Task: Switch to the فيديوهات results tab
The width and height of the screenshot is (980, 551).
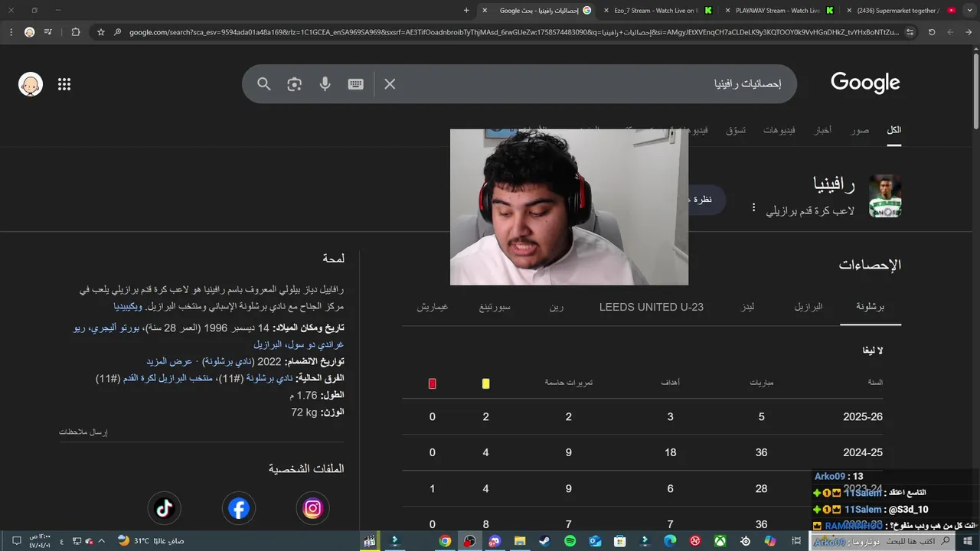Action: coord(779,130)
